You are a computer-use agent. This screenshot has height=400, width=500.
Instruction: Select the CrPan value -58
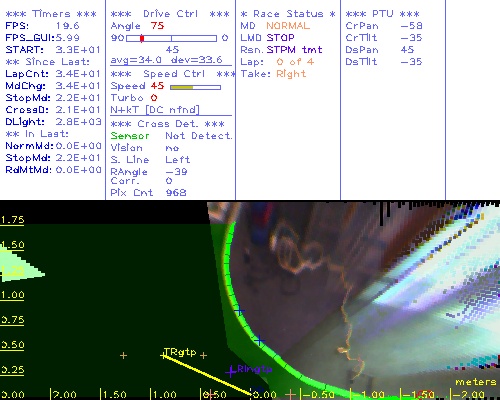click(x=411, y=26)
